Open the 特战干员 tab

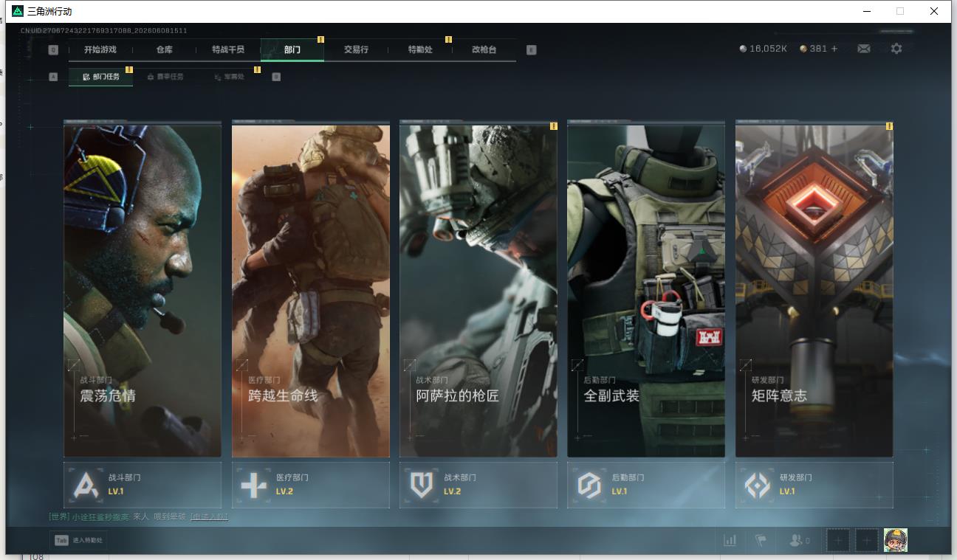[228, 49]
